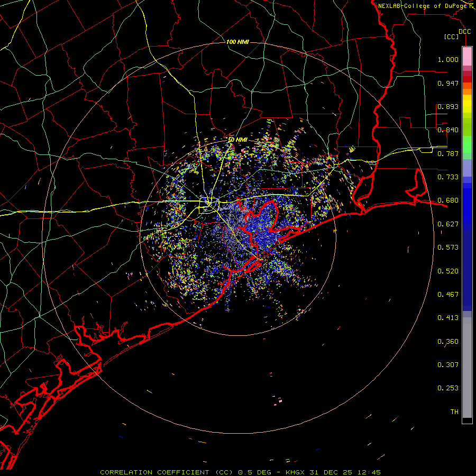Select the 0.520 scale value
476x476 pixels.
(x=448, y=271)
